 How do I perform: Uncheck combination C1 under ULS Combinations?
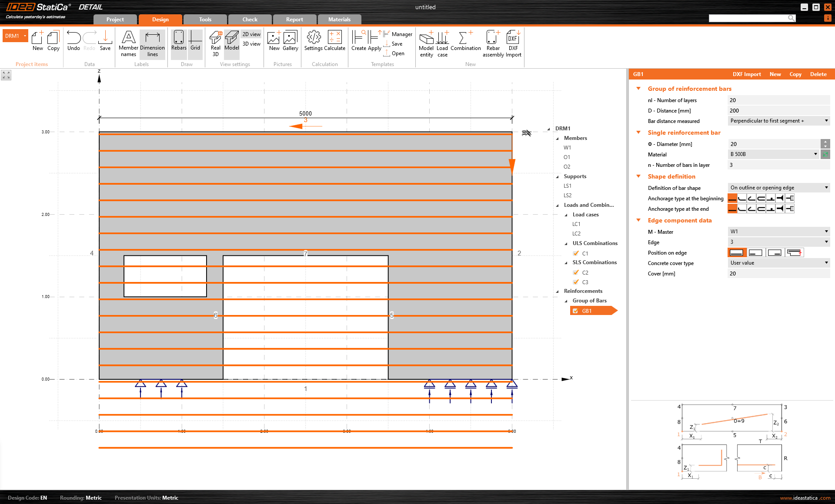576,253
